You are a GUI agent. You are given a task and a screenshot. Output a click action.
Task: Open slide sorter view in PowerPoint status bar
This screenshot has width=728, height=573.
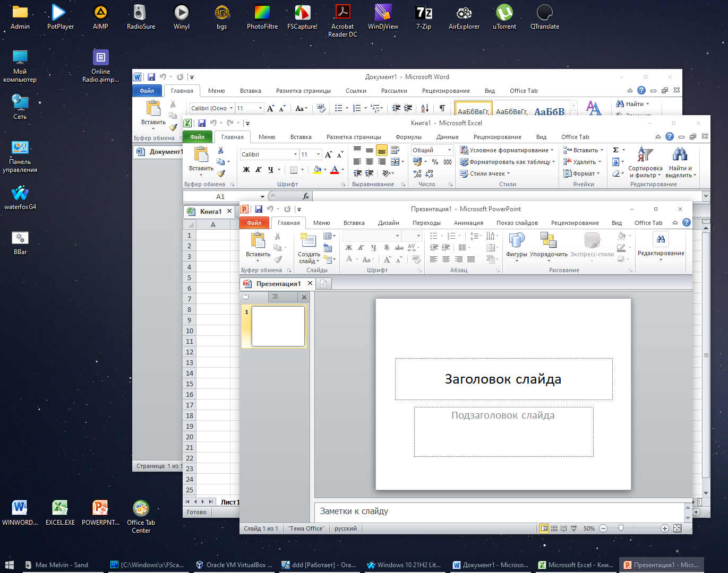click(x=554, y=528)
